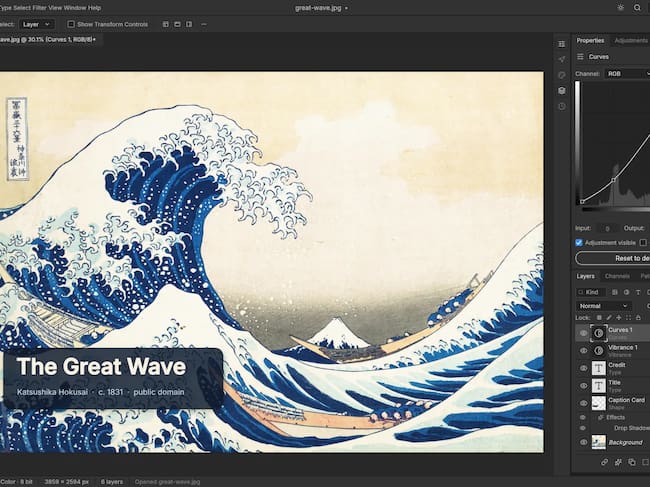Lock position move icon
This screenshot has height=487, width=650.
[619, 317]
